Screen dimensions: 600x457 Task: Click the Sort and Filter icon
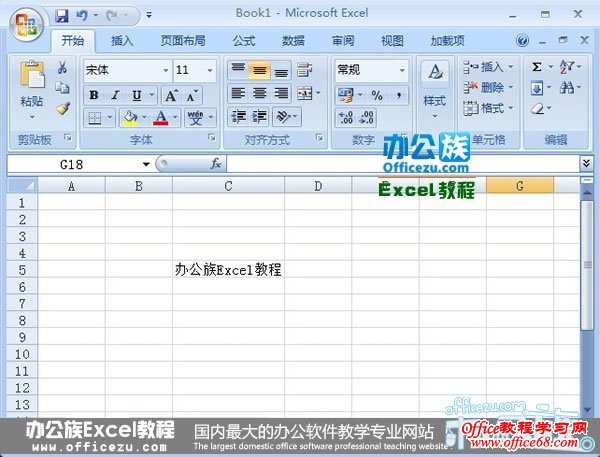tap(567, 67)
